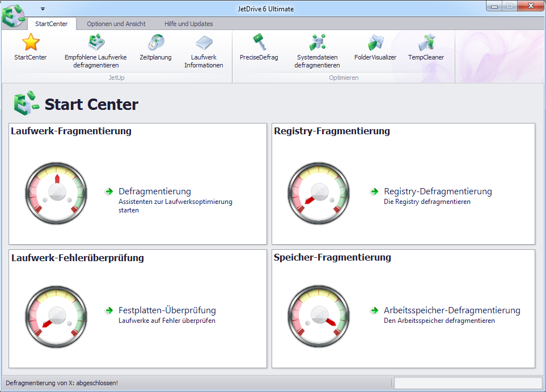Image resolution: width=546 pixels, height=392 pixels.
Task: Click green arrow beside Defragmentierung
Action: coord(109,191)
